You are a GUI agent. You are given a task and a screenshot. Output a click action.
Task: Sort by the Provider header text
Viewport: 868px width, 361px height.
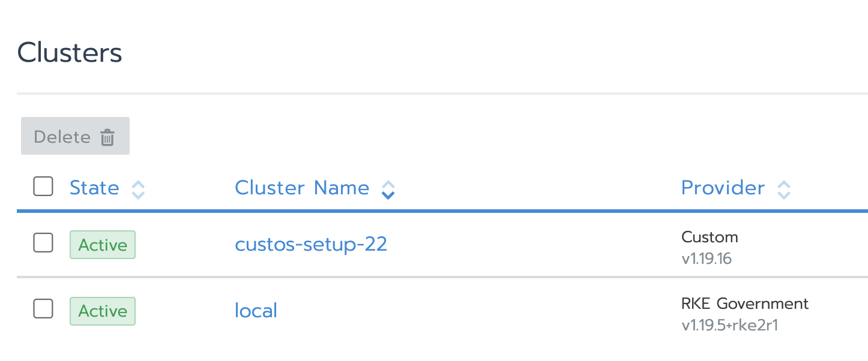coord(723,188)
